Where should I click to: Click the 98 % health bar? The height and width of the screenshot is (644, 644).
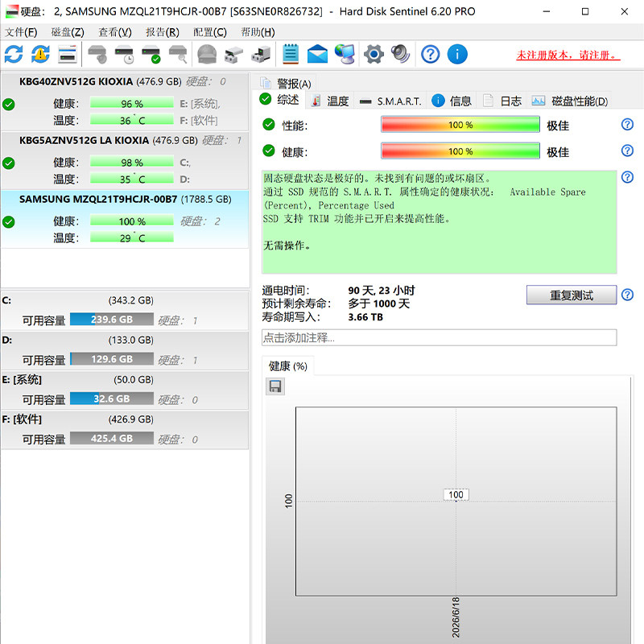click(132, 162)
